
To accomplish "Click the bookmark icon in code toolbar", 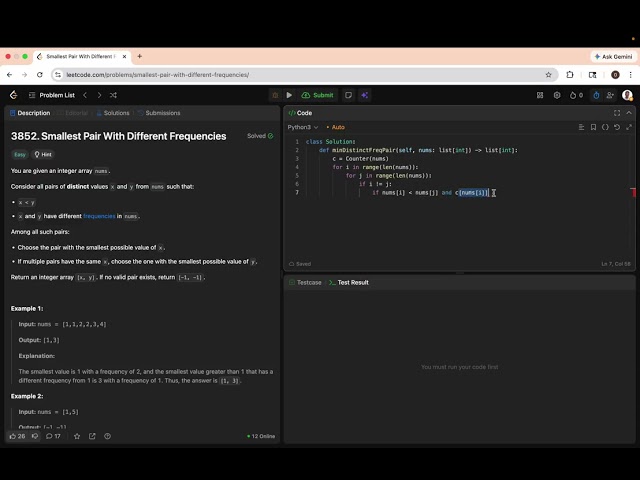I will pyautogui.click(x=593, y=127).
